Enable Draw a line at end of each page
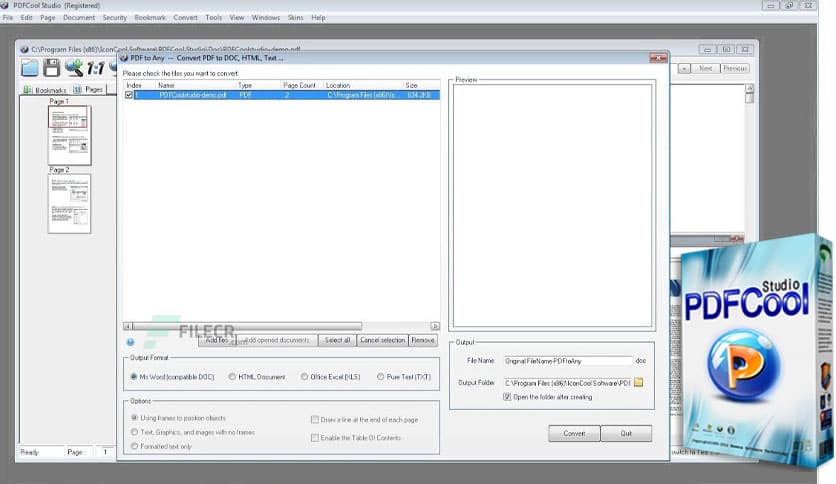Image resolution: width=836 pixels, height=484 pixels. coord(315,420)
